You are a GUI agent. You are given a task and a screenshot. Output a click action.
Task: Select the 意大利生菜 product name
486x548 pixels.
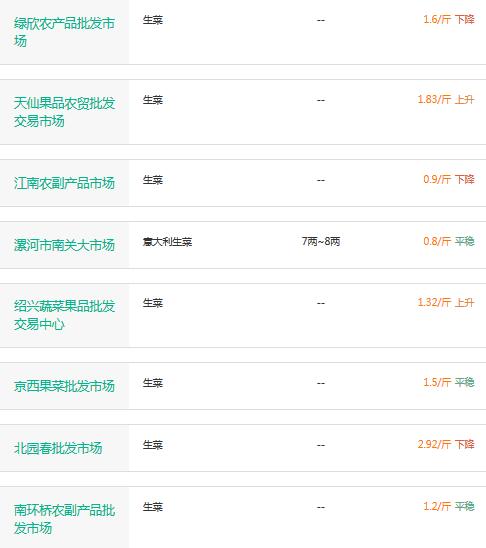pyautogui.click(x=167, y=241)
